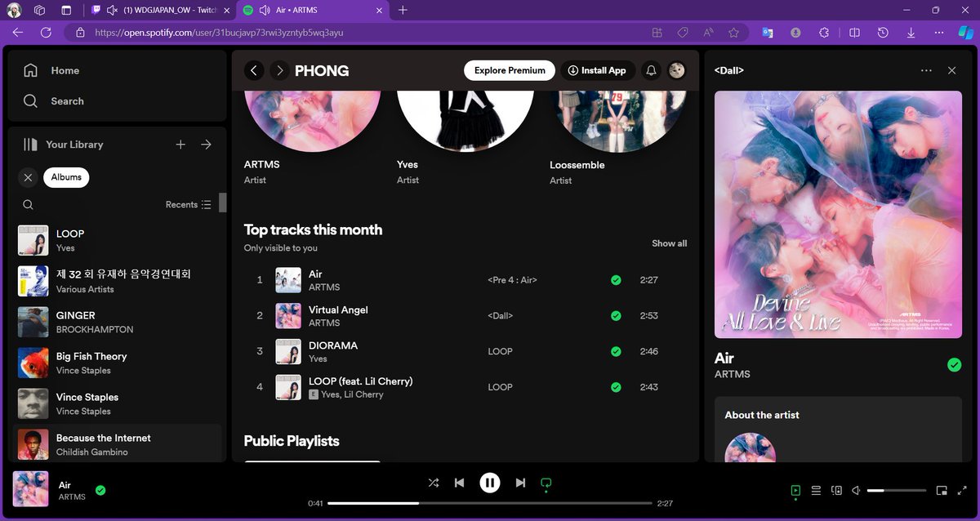Open the LOOP album by Yves in library
Screen dimensions: 980x521
click(118, 240)
